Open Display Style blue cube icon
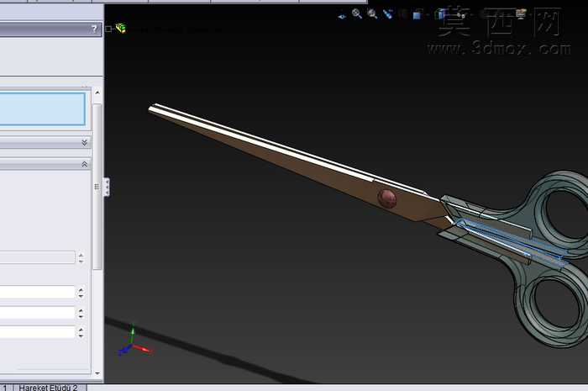This screenshot has height=391, width=588. [x=417, y=14]
